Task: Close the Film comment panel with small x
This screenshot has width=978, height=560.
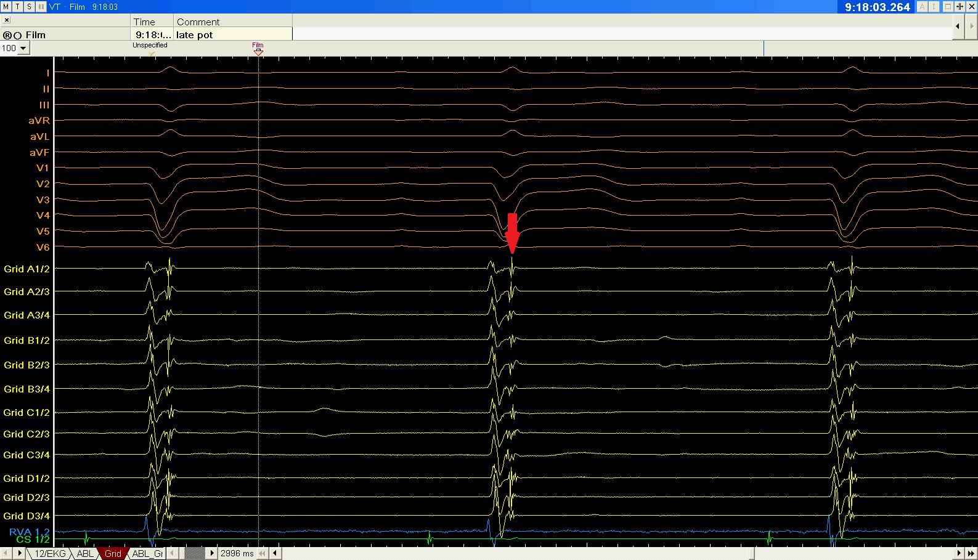Action: 7,20
